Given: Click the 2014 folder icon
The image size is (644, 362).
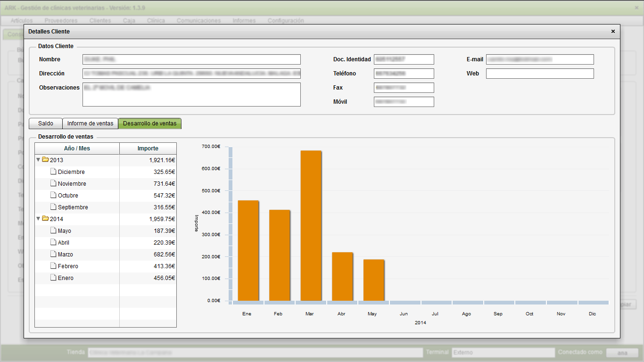Looking at the screenshot, I should pos(45,219).
